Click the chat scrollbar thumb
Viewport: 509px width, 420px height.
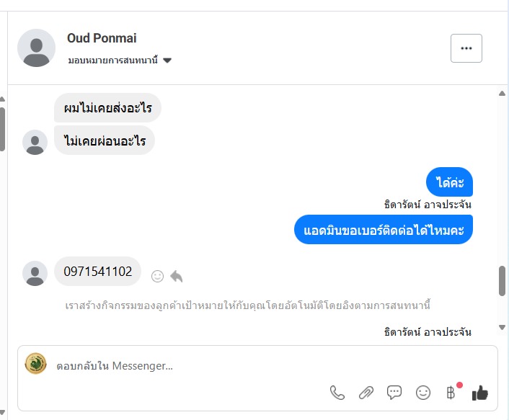(x=502, y=280)
